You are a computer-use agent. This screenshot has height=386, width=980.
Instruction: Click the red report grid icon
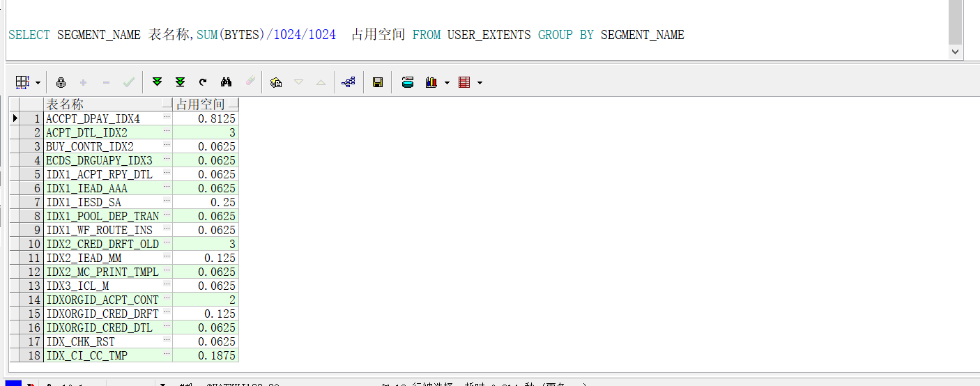[464, 82]
